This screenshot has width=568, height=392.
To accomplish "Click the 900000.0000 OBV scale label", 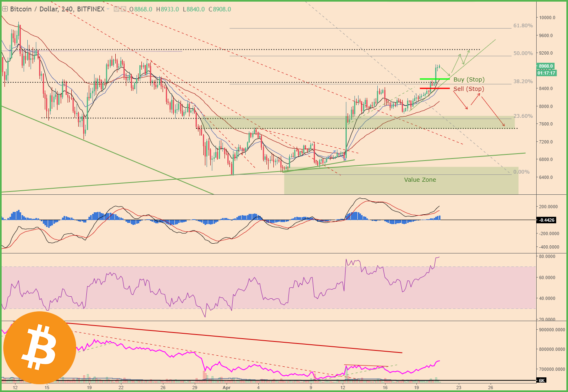I will 552,330.
